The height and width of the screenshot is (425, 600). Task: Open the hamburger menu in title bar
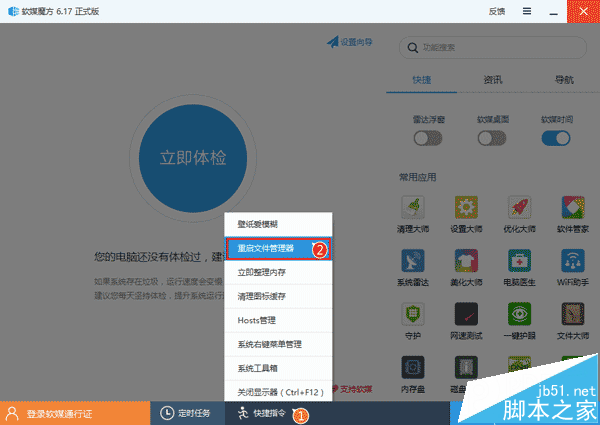click(x=527, y=11)
